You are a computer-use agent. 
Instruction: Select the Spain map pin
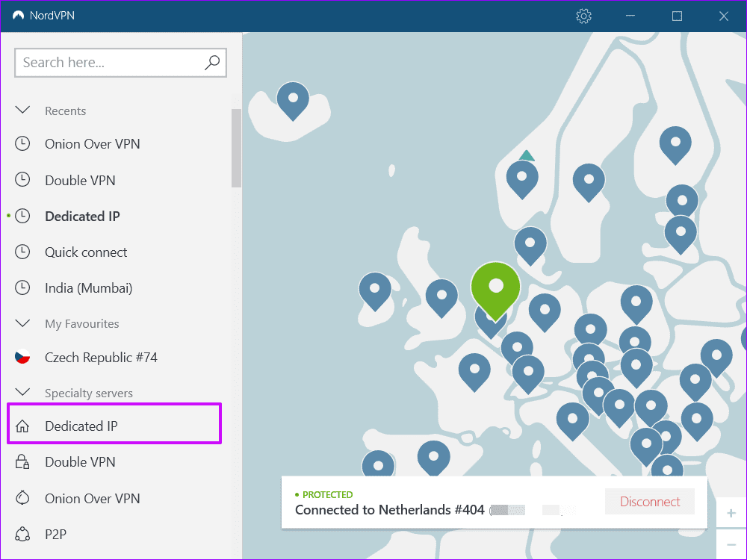[433, 457]
